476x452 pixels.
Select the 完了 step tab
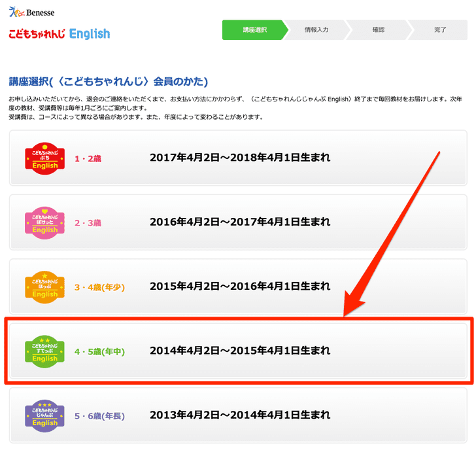(x=439, y=30)
